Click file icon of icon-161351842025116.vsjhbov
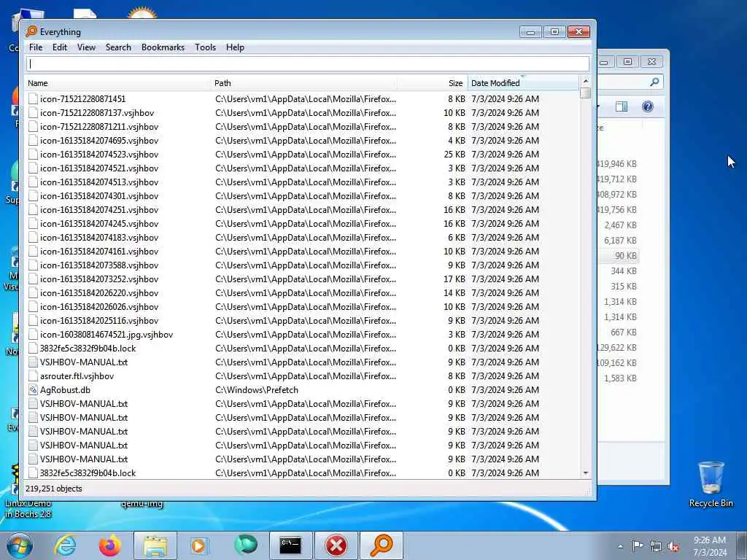 [33, 321]
